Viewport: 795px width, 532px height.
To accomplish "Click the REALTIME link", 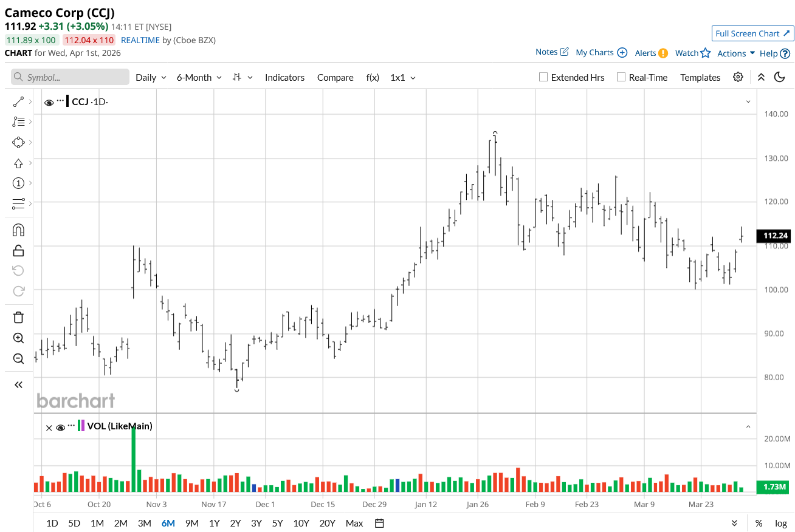I will [x=140, y=40].
